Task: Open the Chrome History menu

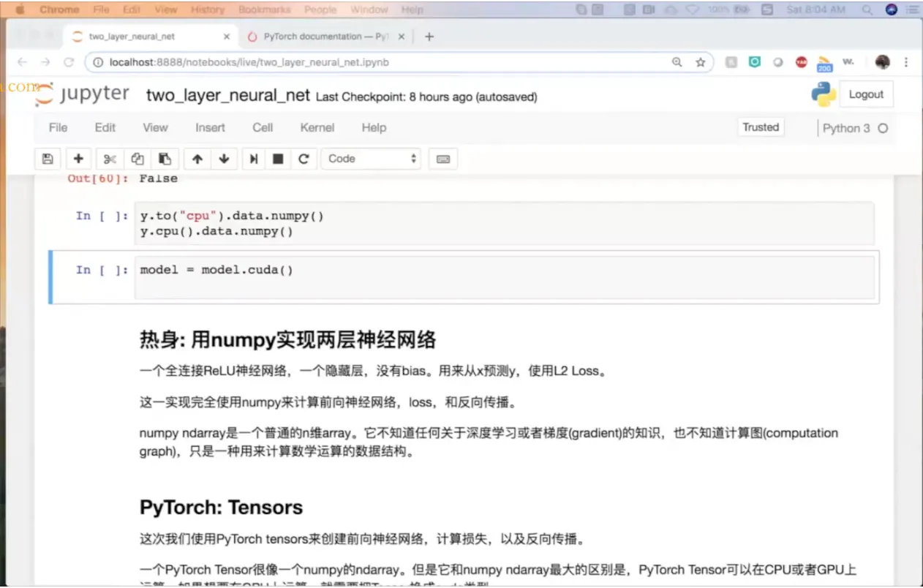Action: click(207, 10)
